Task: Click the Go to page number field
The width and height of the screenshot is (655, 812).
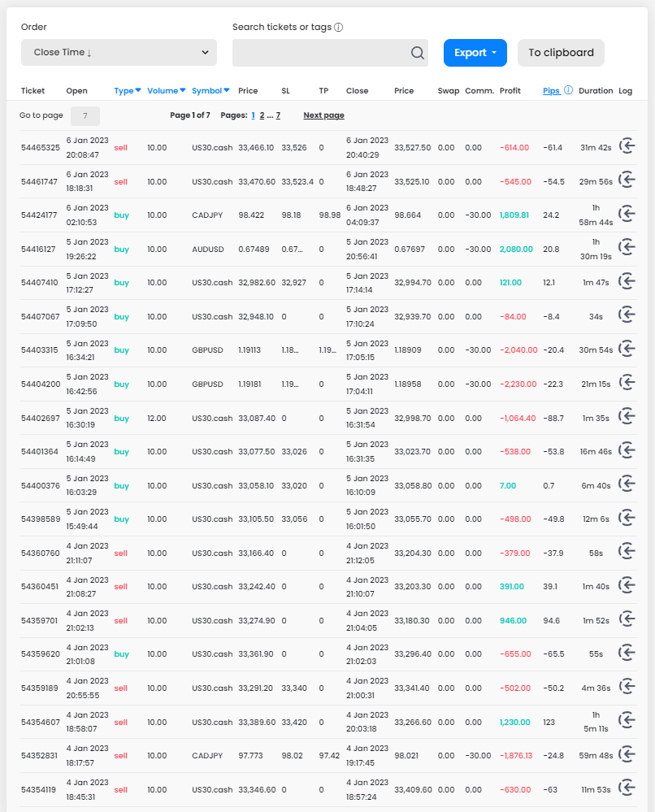Action: pos(85,115)
